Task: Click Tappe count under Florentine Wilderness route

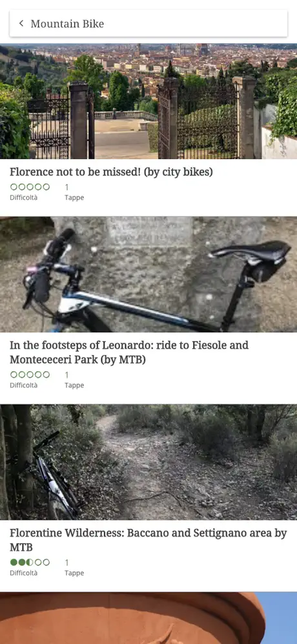Action: click(67, 563)
